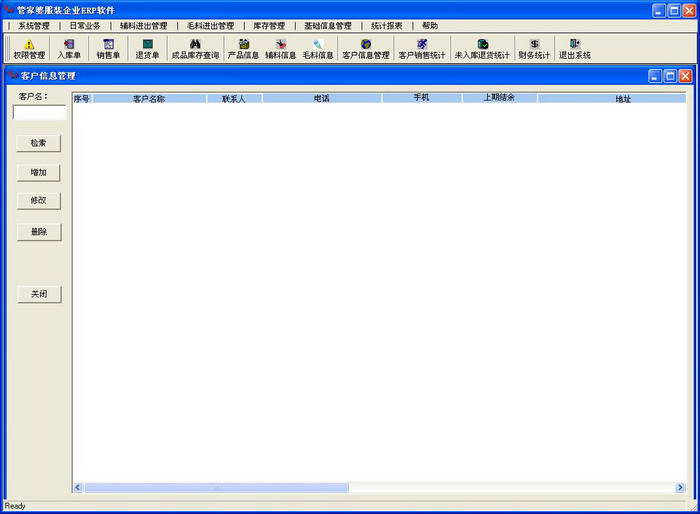Sort by 手机 column header
This screenshot has width=700, height=514.
pos(421,98)
